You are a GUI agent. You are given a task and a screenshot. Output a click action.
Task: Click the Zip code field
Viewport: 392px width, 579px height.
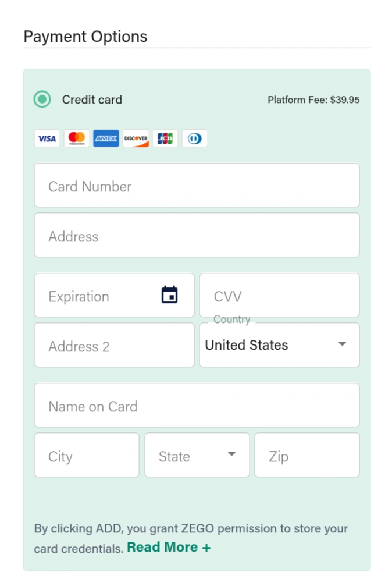click(x=307, y=456)
